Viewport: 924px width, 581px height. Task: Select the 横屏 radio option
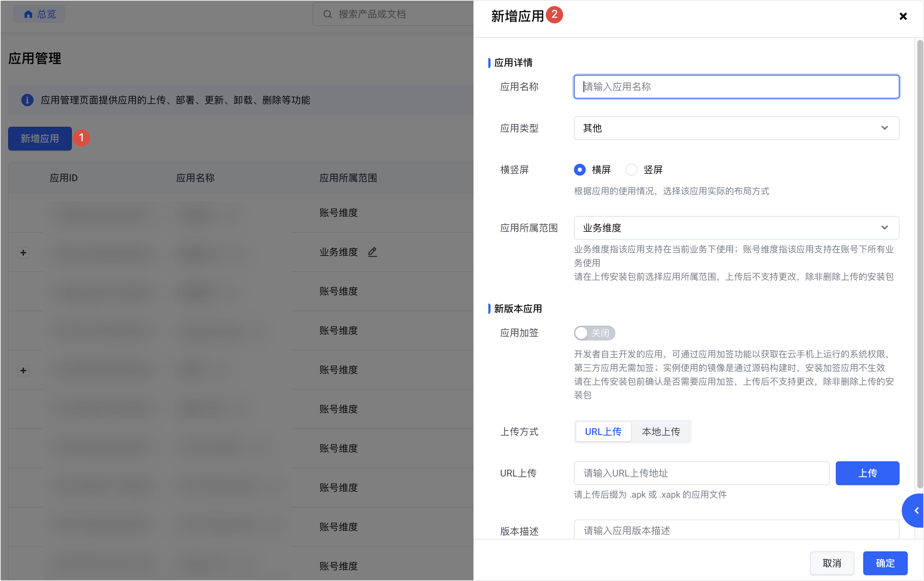click(x=579, y=170)
